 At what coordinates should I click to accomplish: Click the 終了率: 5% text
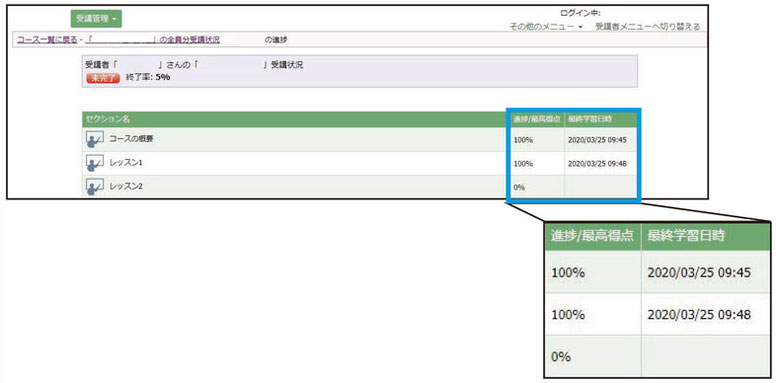click(x=148, y=77)
